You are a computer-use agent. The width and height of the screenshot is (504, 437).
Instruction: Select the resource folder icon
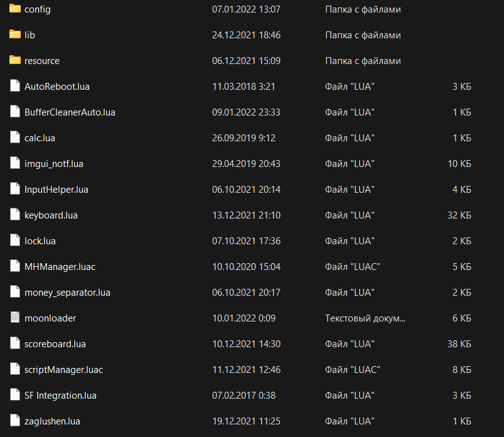click(x=15, y=60)
